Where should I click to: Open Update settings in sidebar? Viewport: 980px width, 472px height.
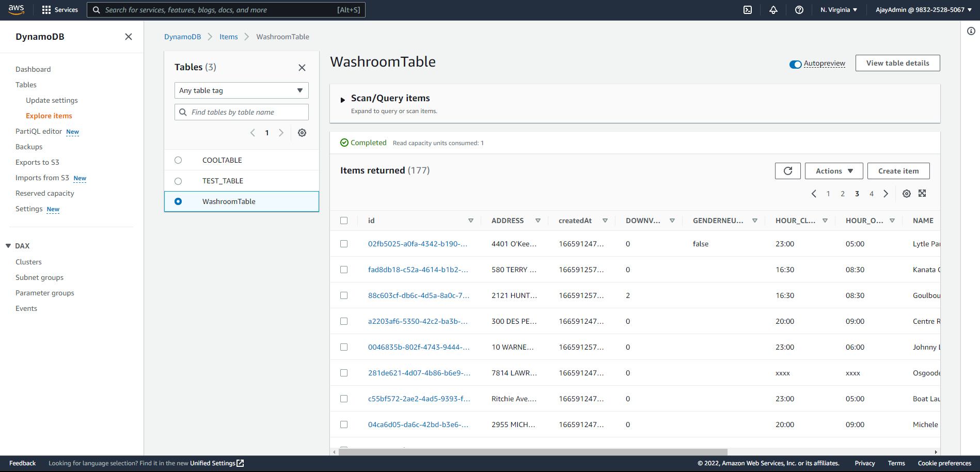[52, 100]
